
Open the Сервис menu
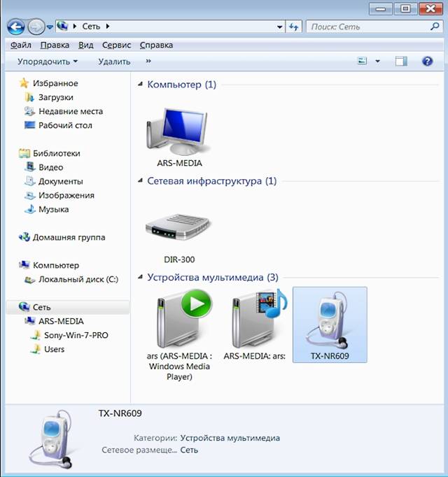pyautogui.click(x=116, y=45)
